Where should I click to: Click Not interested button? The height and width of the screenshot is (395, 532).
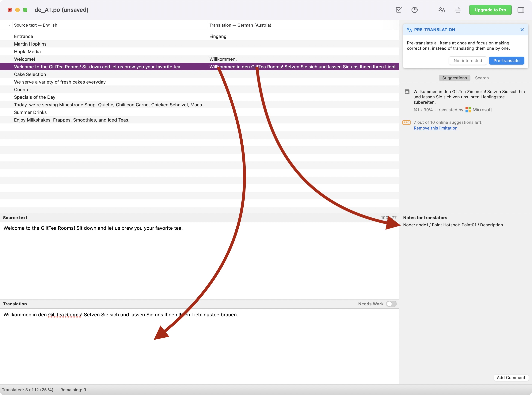click(x=468, y=61)
